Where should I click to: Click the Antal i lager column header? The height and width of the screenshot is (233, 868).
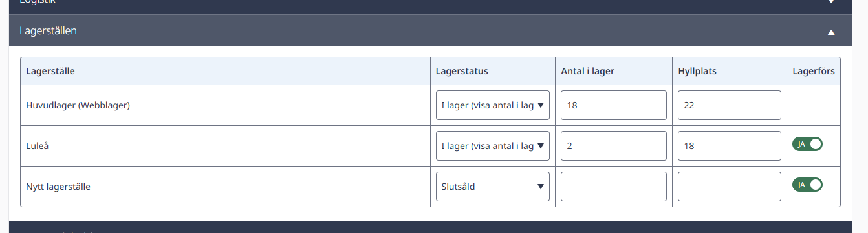pos(587,71)
